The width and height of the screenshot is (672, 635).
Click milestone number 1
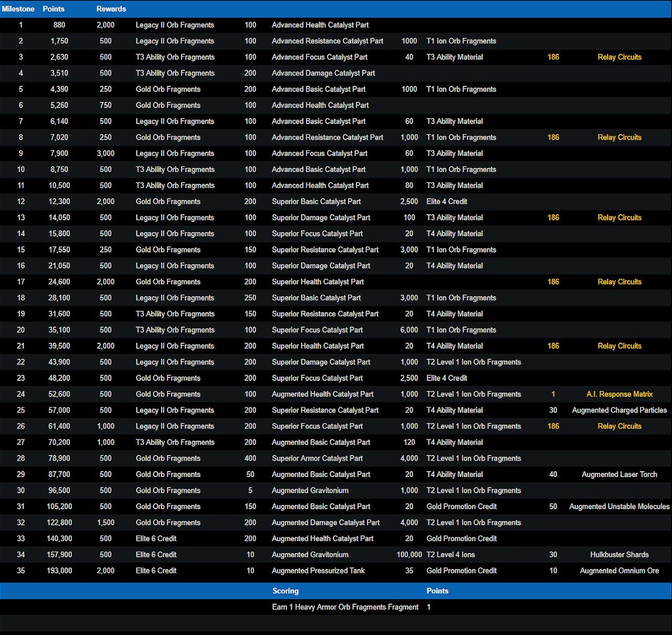tap(21, 25)
